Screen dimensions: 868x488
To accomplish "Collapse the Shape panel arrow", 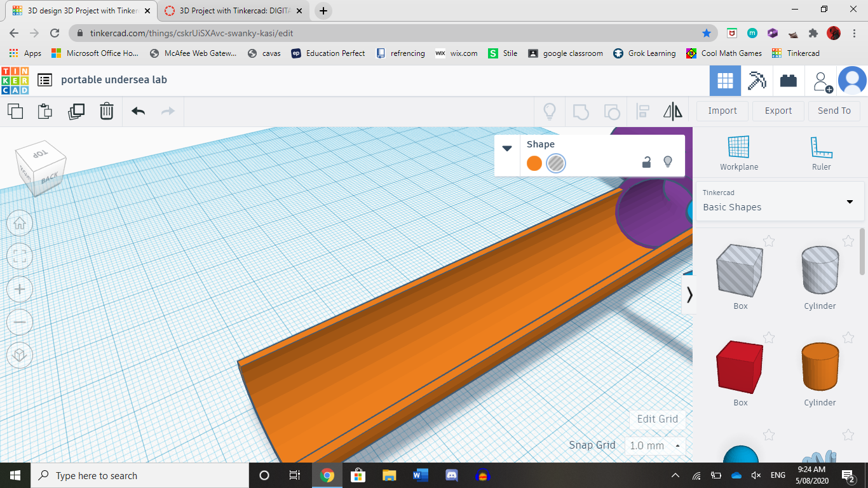I will click(x=507, y=148).
